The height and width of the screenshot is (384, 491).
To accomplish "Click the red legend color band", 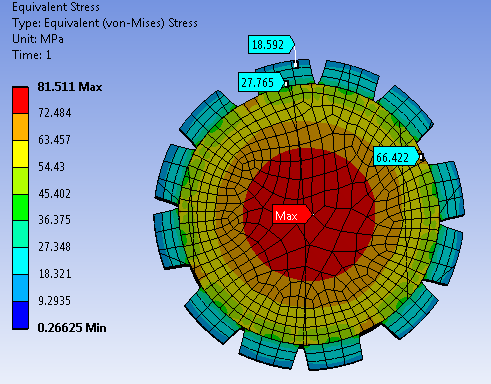I will pyautogui.click(x=20, y=100).
